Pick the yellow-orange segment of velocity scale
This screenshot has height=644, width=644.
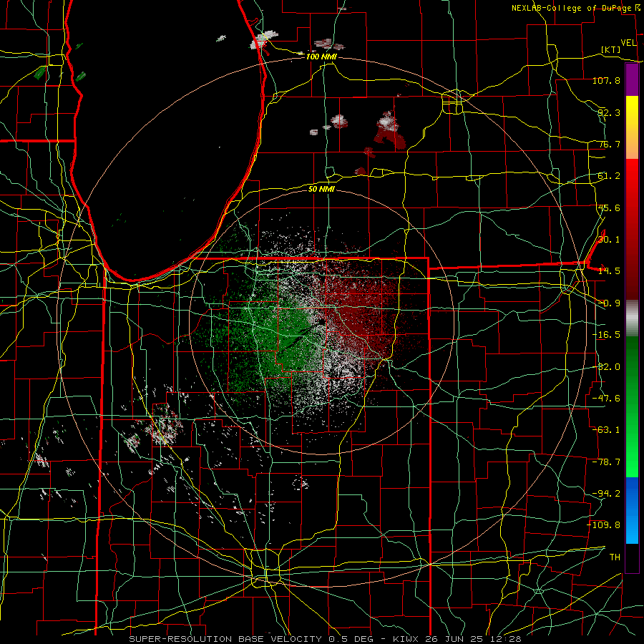pos(632,127)
